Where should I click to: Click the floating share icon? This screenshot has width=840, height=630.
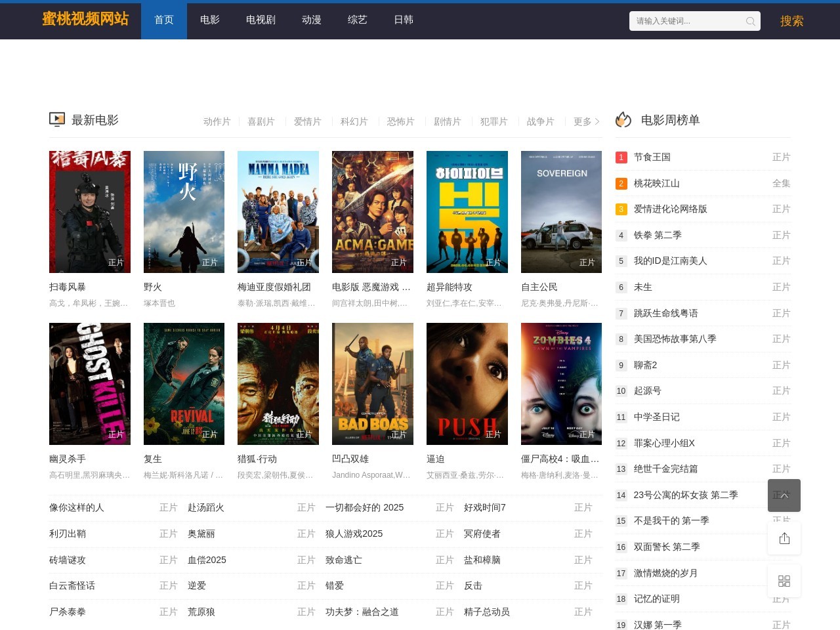(784, 539)
